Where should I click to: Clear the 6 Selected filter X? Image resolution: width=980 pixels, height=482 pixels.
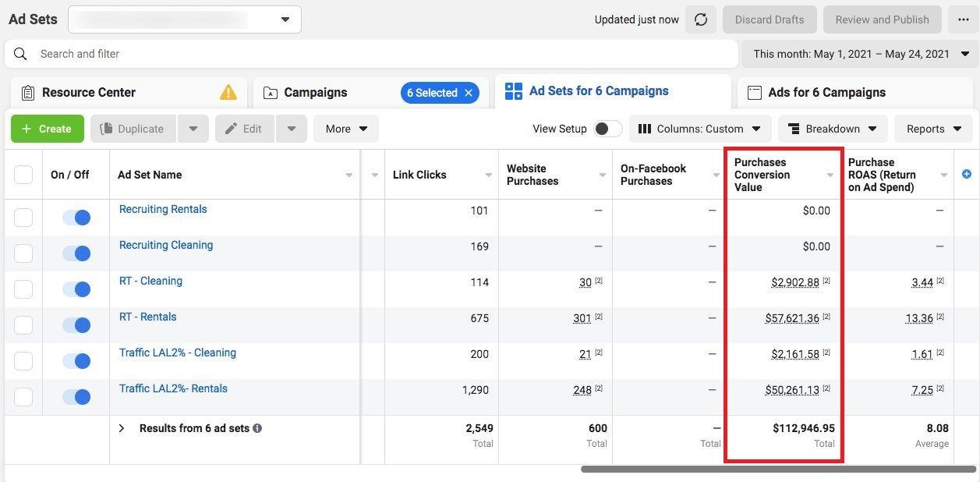tap(469, 93)
